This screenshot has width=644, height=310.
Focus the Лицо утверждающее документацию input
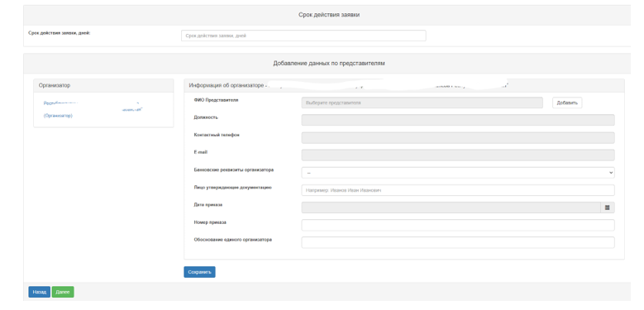pyautogui.click(x=458, y=190)
